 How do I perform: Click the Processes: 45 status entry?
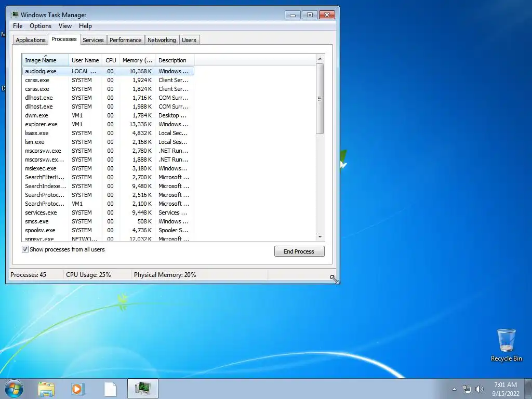point(28,275)
